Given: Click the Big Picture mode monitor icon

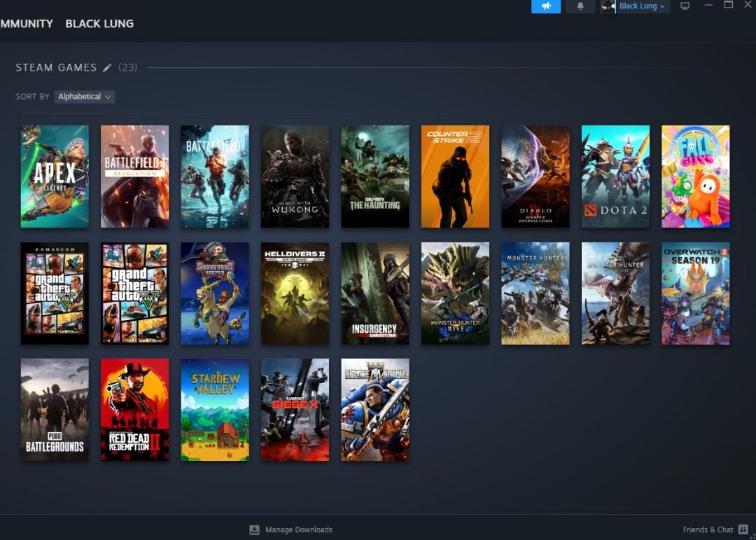Looking at the screenshot, I should tap(685, 6).
